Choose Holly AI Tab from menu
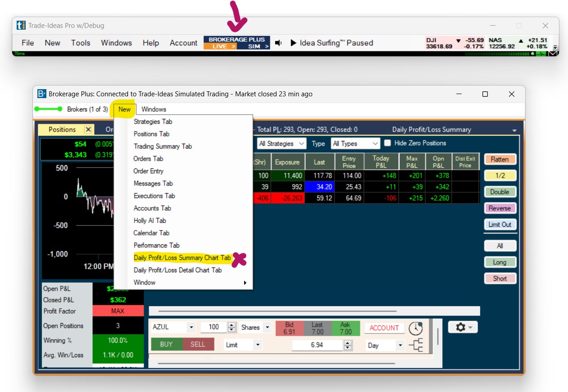The width and height of the screenshot is (568, 392). pyautogui.click(x=150, y=221)
